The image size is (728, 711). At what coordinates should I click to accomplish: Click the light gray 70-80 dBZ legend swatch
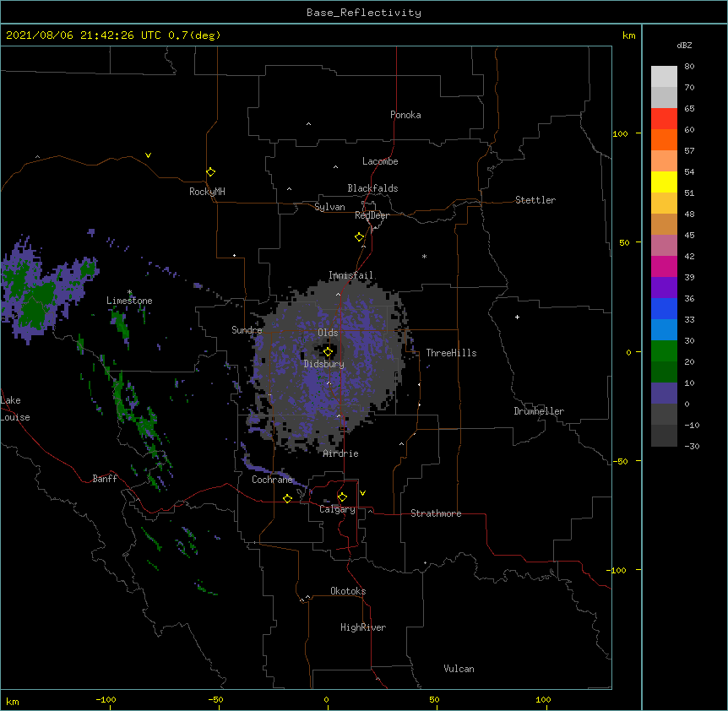tap(664, 77)
